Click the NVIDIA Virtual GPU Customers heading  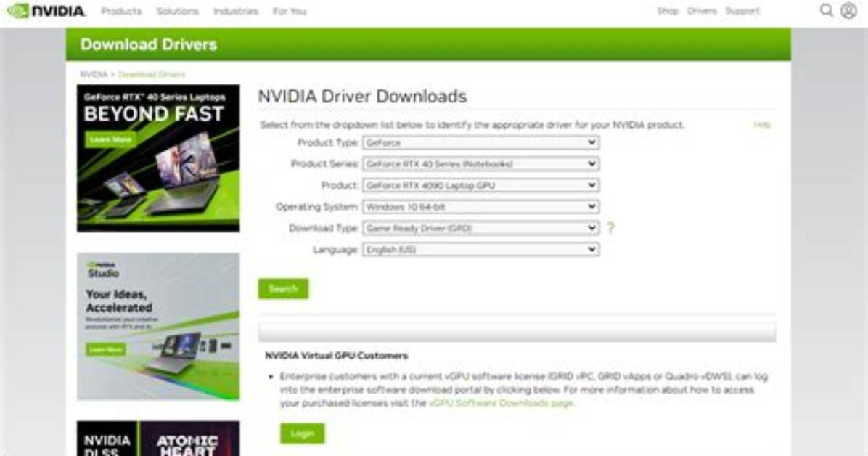336,356
